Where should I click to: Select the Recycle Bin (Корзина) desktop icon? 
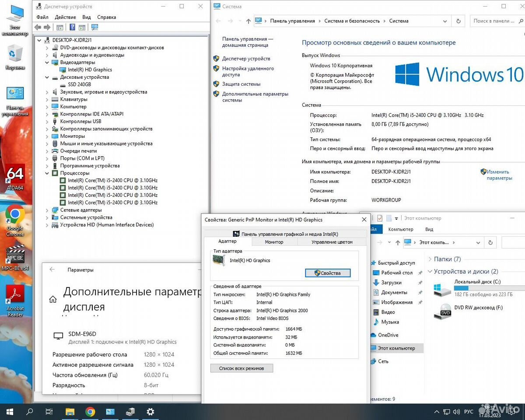[15, 57]
